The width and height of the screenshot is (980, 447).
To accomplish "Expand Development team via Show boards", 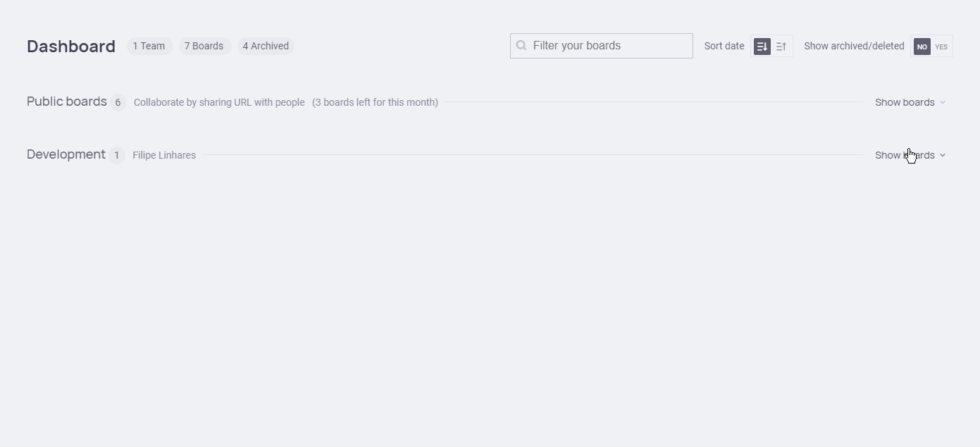I will (x=905, y=155).
